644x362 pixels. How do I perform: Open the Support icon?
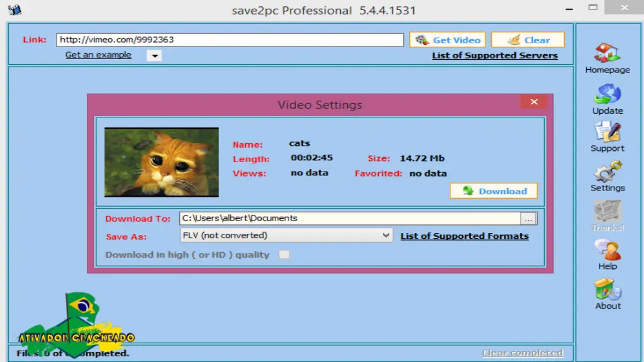click(607, 132)
